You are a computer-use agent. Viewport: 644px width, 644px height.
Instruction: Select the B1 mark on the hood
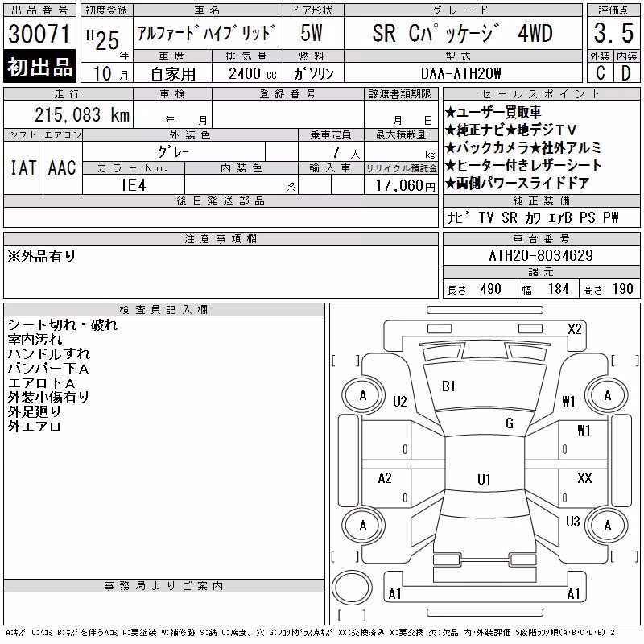pyautogui.click(x=448, y=386)
